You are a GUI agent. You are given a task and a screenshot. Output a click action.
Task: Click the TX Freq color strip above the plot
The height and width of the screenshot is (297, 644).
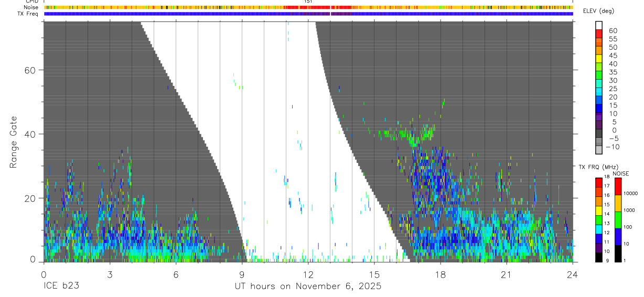[308, 14]
